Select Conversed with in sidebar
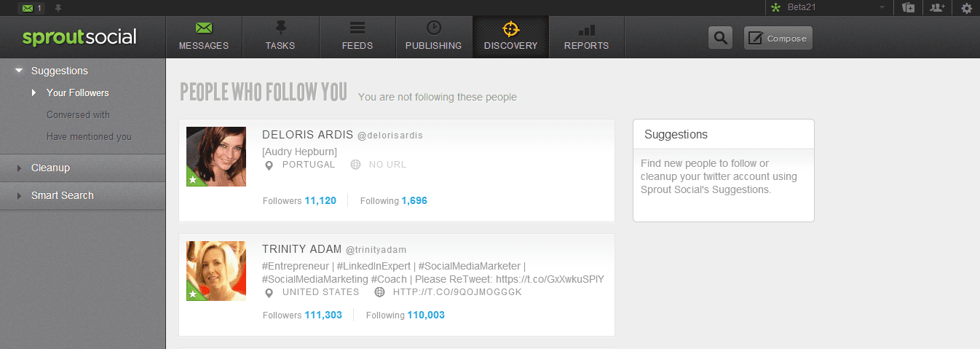This screenshot has width=980, height=349. click(x=78, y=114)
